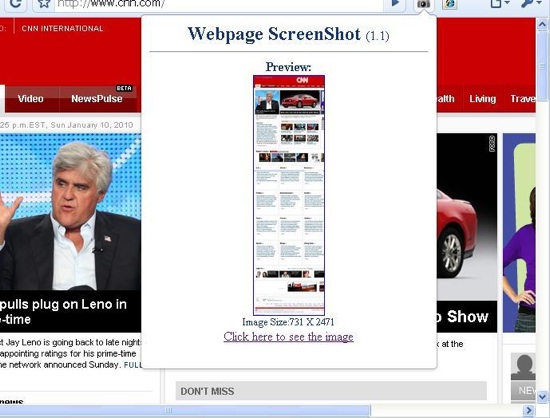Click the IE tab extension icon

449,4
